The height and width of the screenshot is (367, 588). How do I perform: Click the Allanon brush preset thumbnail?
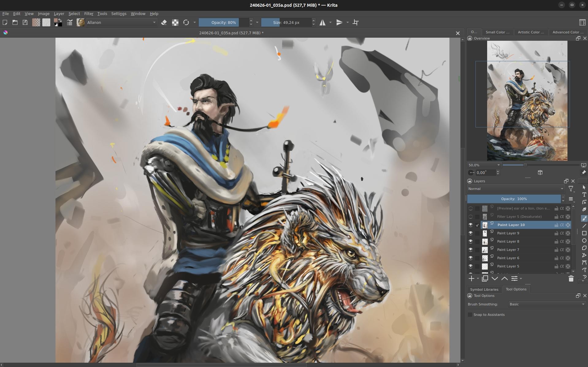[x=81, y=22]
